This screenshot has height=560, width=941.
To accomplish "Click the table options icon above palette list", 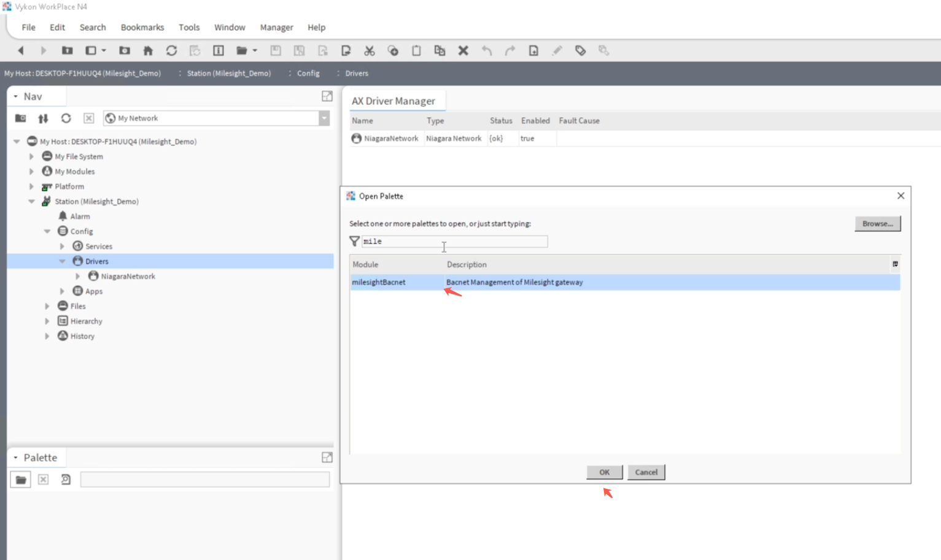I will point(895,264).
